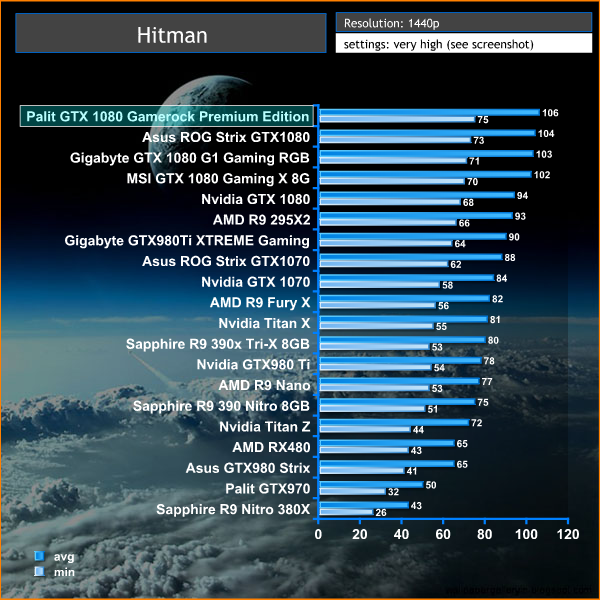Screen dimensions: 600x600
Task: Click the 'AMD R9 295X2' label
Action: pyautogui.click(x=262, y=220)
